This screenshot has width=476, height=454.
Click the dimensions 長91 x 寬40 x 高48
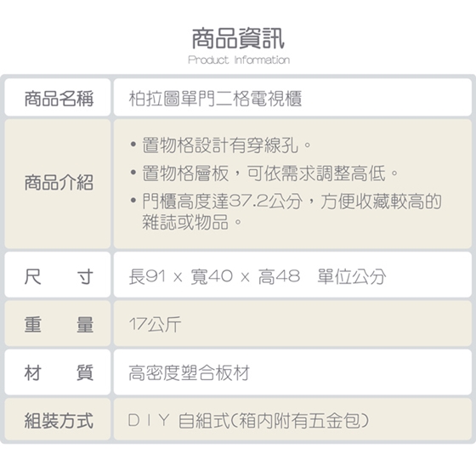click(214, 276)
